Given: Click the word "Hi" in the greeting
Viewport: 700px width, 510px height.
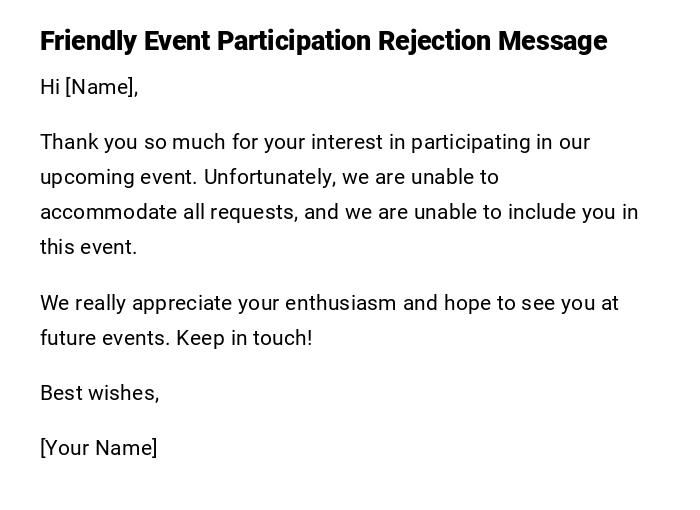Looking at the screenshot, I should coord(50,88).
